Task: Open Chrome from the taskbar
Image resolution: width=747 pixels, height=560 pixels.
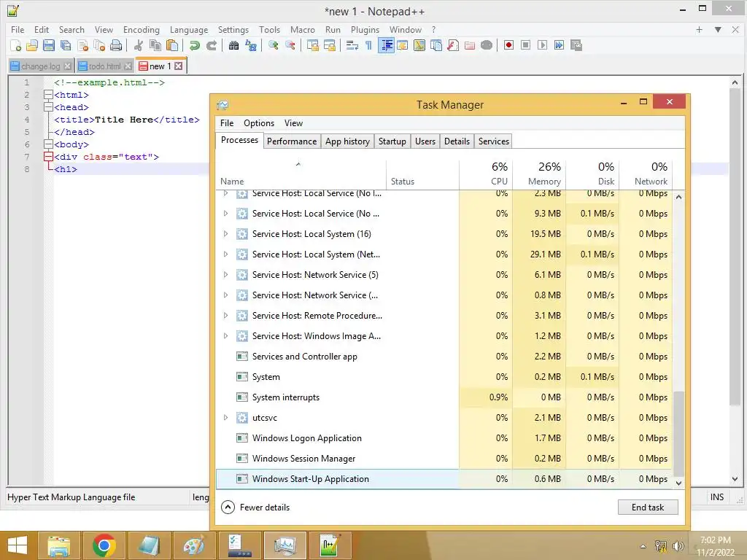Action: tap(104, 545)
